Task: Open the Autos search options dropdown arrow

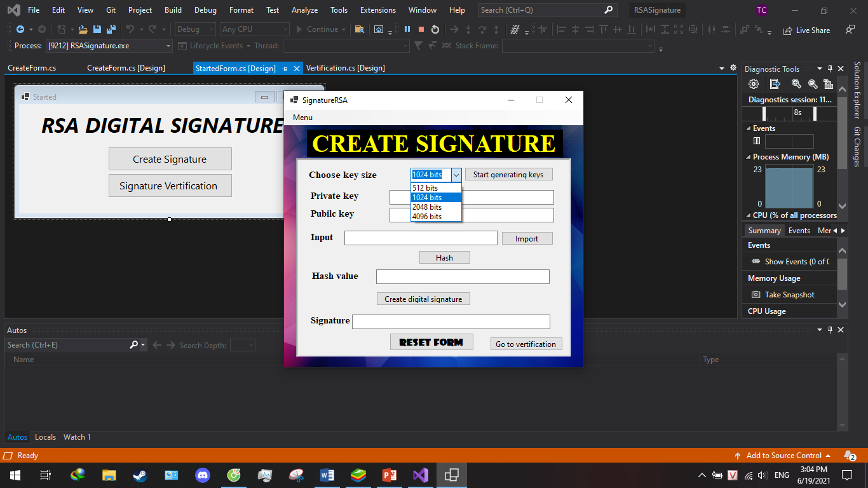Action: [143, 345]
